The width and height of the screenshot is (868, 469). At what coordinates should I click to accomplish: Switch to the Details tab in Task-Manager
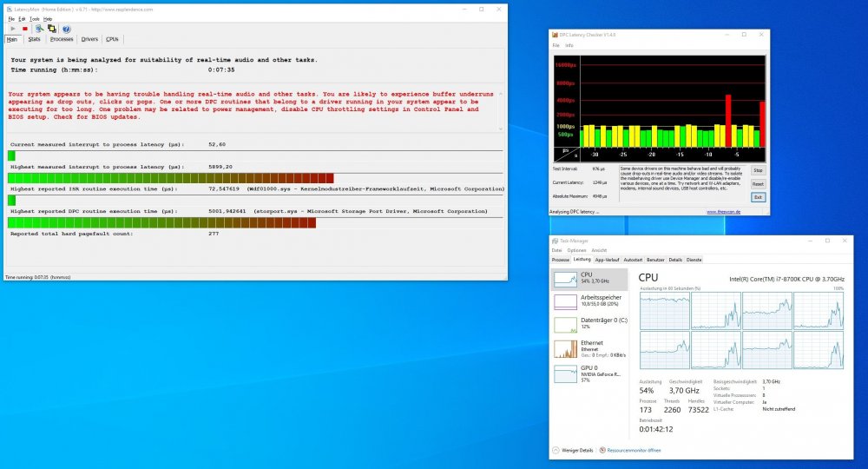click(x=674, y=260)
